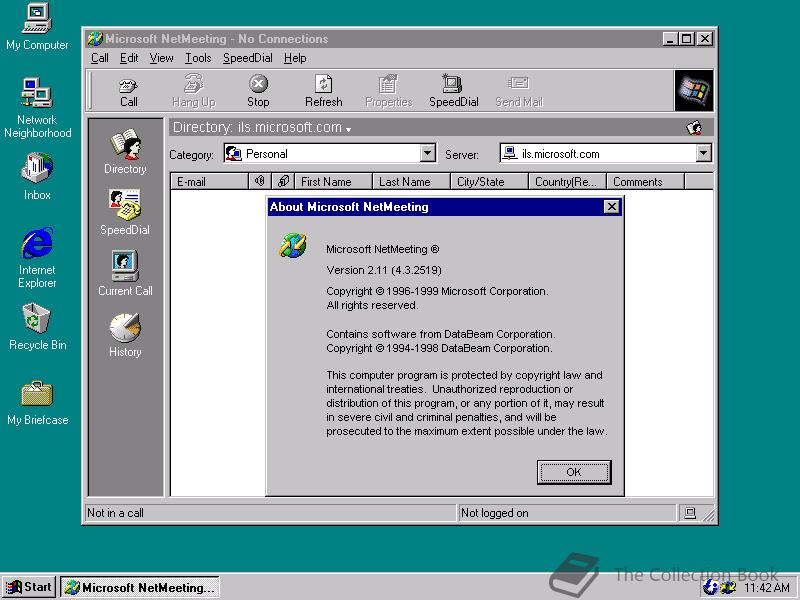Viewport: 800px width, 600px height.
Task: Sort by the Last Name column
Action: [412, 182]
